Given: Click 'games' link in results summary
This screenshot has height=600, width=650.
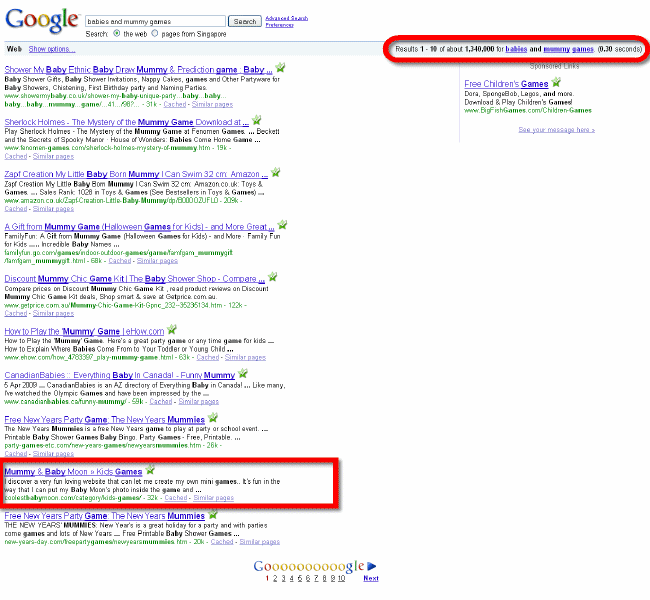Looking at the screenshot, I should pos(583,49).
